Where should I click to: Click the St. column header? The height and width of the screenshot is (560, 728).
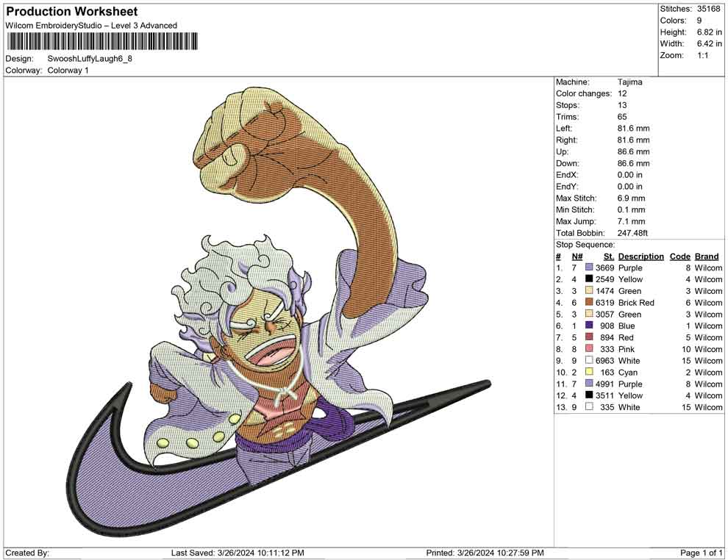(x=609, y=256)
